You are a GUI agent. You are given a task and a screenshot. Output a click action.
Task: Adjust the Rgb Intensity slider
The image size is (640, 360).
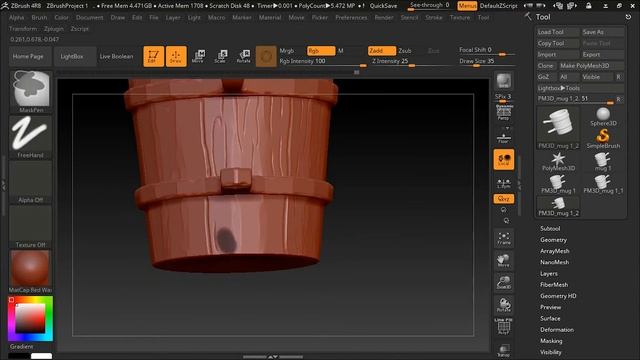[x=322, y=62]
